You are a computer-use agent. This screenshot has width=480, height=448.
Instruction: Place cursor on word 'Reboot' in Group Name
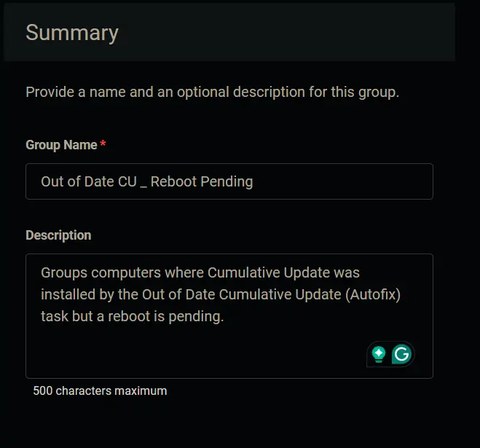coord(174,181)
